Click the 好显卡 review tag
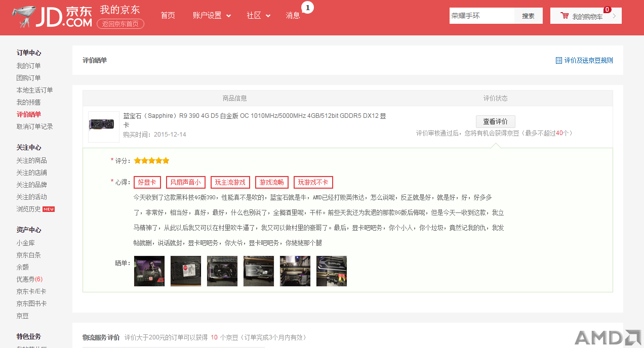 tap(147, 183)
